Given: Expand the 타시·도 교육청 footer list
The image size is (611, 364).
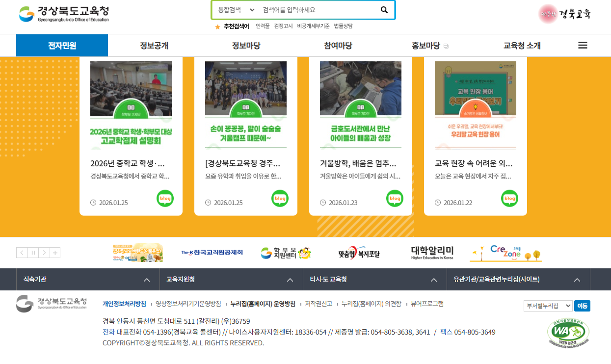Looking at the screenshot, I should [x=375, y=280].
